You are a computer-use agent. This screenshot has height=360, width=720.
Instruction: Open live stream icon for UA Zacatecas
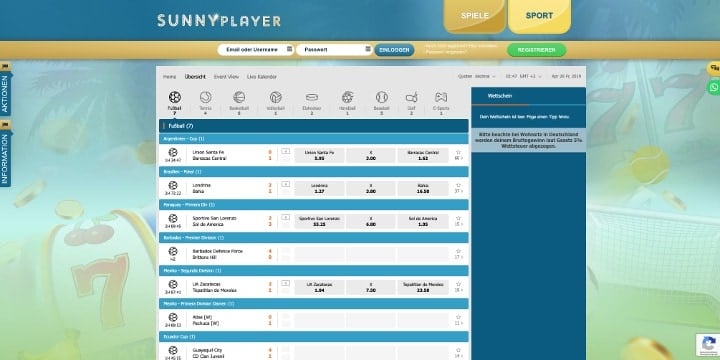click(286, 283)
